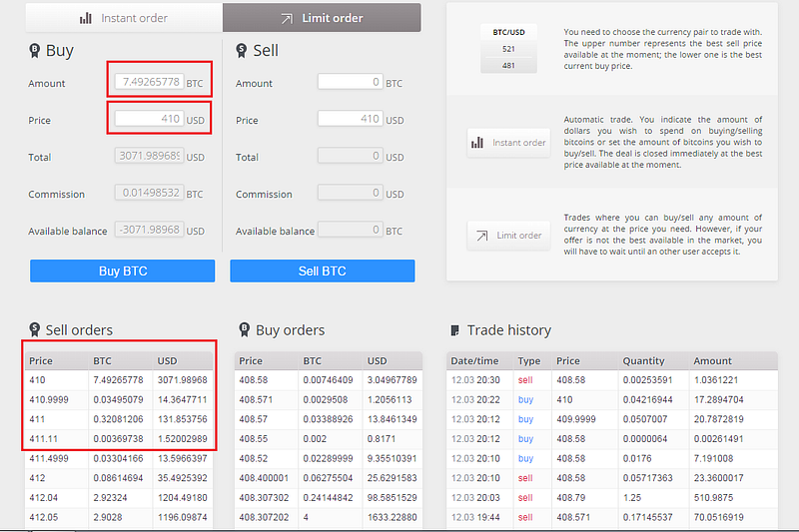
Task: Click the Sell Available balance field
Action: point(351,230)
